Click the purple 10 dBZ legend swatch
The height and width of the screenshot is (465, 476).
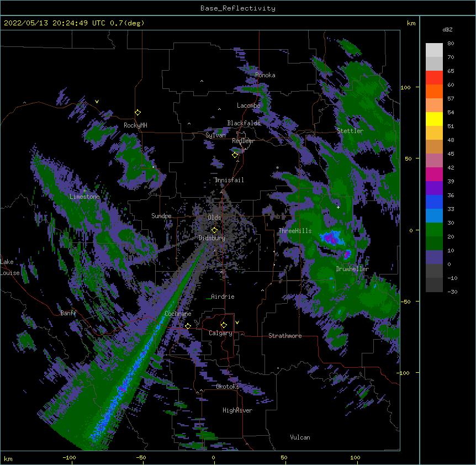[x=434, y=257]
